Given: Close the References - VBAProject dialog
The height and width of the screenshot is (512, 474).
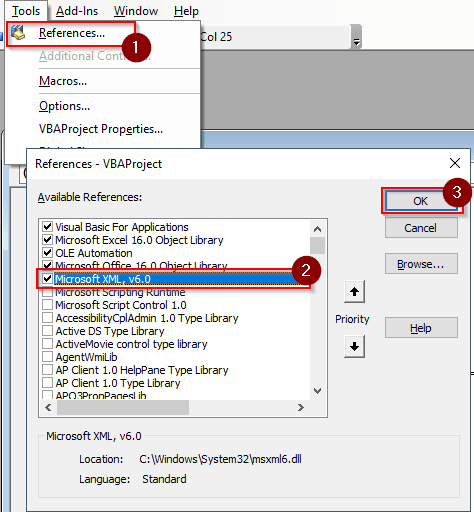Looking at the screenshot, I should point(455,163).
